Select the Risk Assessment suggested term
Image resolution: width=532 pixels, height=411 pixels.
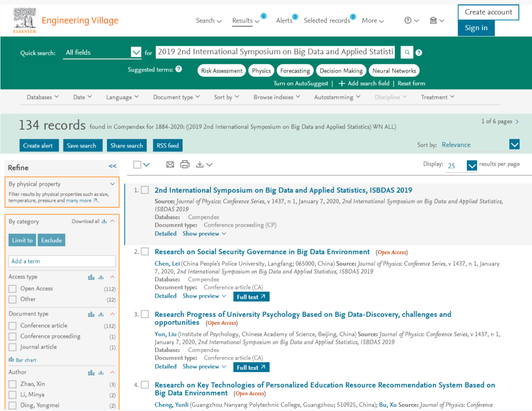click(x=222, y=71)
